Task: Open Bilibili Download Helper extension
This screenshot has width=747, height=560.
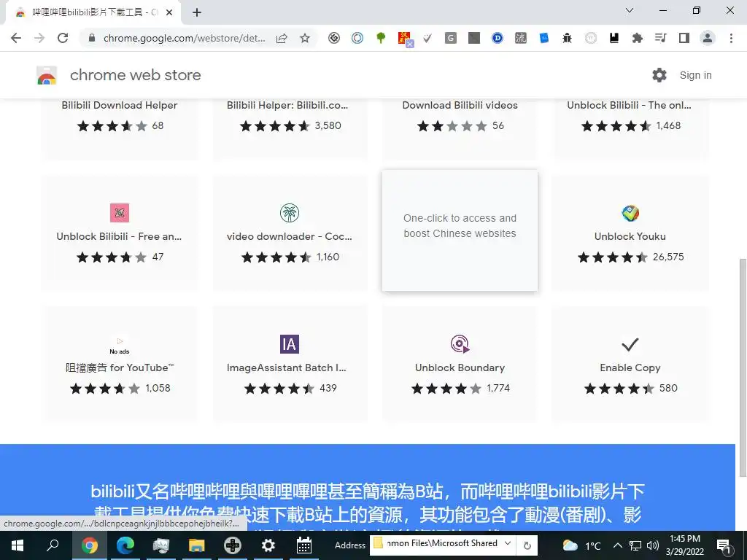Action: tap(120, 105)
